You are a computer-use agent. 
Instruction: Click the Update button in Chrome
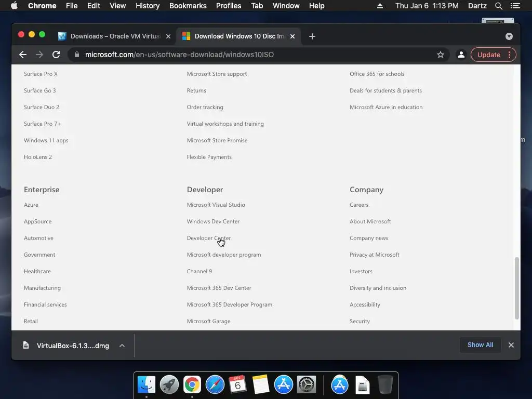[488, 55]
